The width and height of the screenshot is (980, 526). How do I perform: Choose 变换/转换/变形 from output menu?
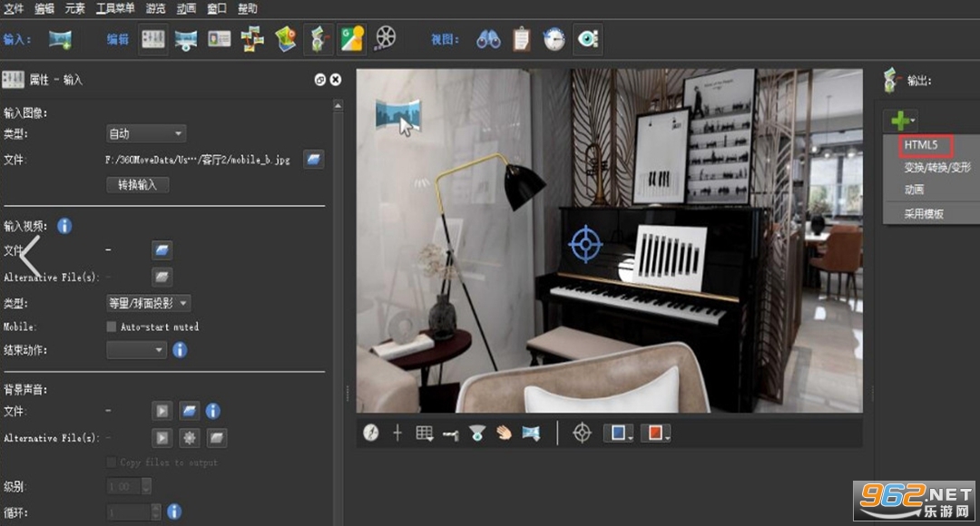[936, 168]
